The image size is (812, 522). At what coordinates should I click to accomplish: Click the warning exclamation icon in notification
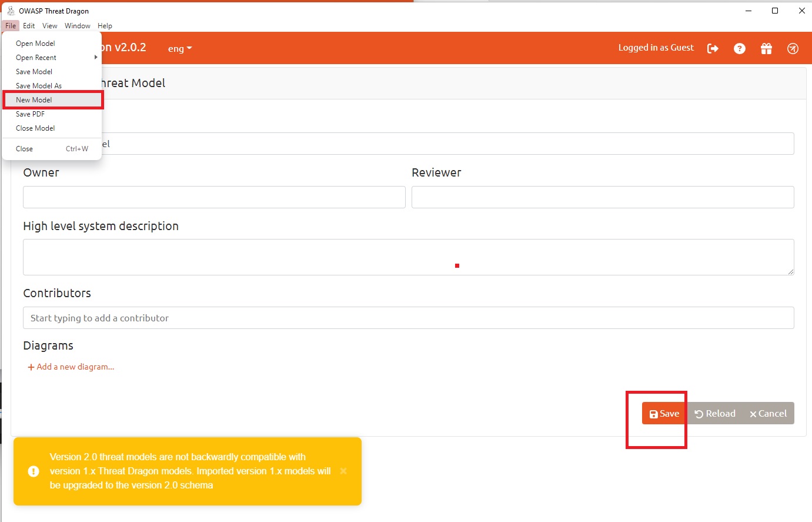tap(34, 471)
